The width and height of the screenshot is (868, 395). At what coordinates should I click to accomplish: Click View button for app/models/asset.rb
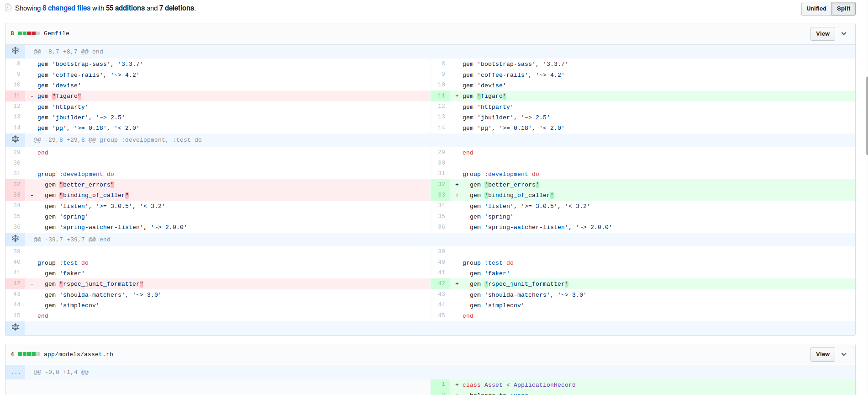tap(822, 354)
